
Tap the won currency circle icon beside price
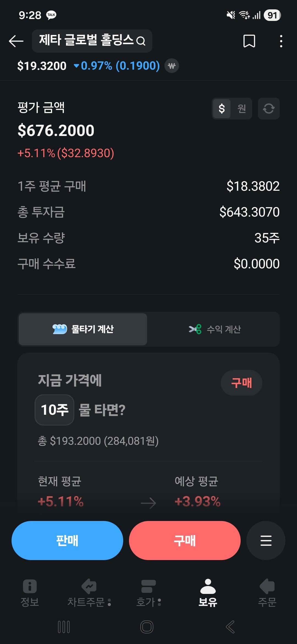172,66
